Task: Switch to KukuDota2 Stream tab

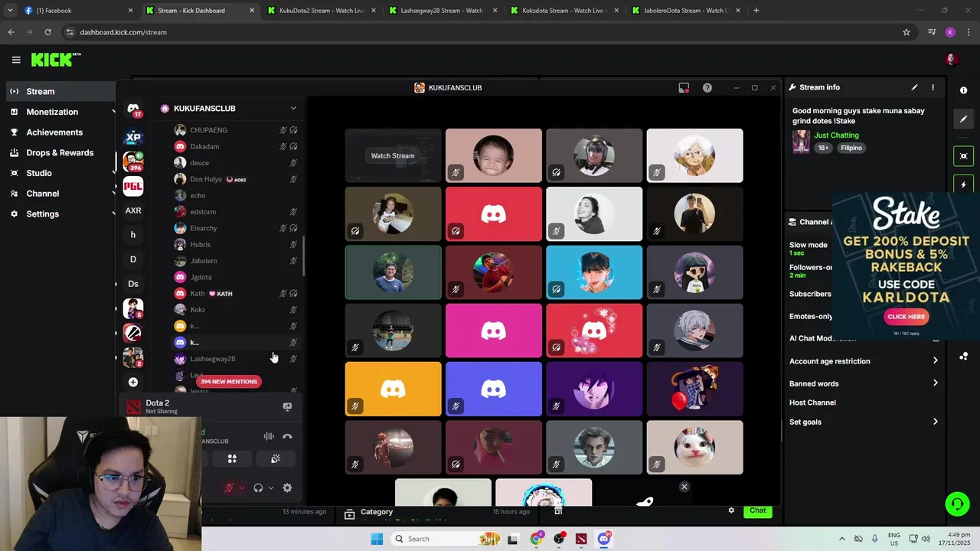Action: pos(321,11)
